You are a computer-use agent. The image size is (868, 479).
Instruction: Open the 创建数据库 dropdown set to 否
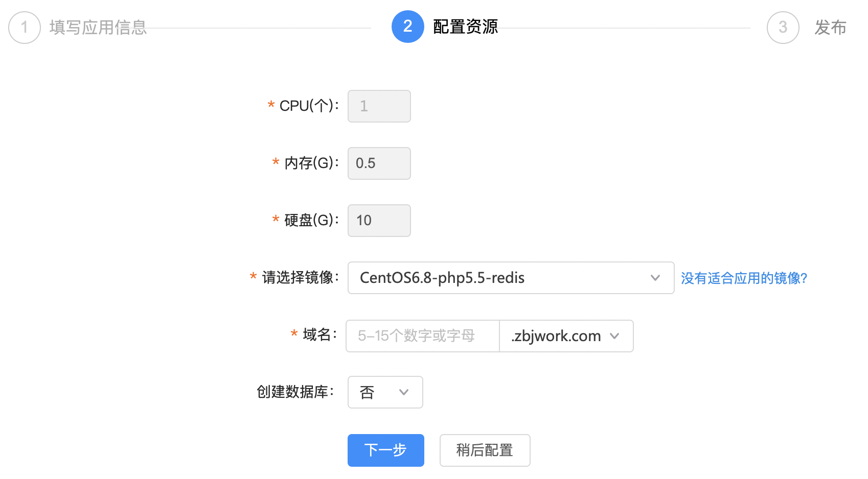385,392
